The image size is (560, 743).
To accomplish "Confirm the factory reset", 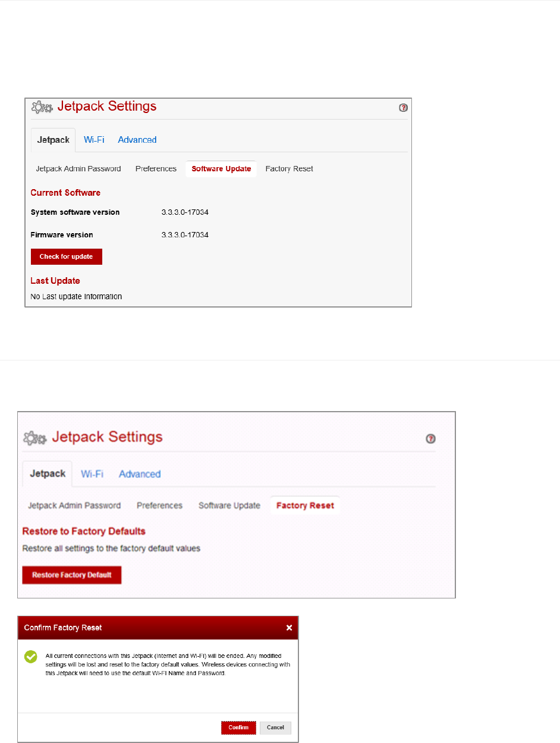I will [238, 728].
